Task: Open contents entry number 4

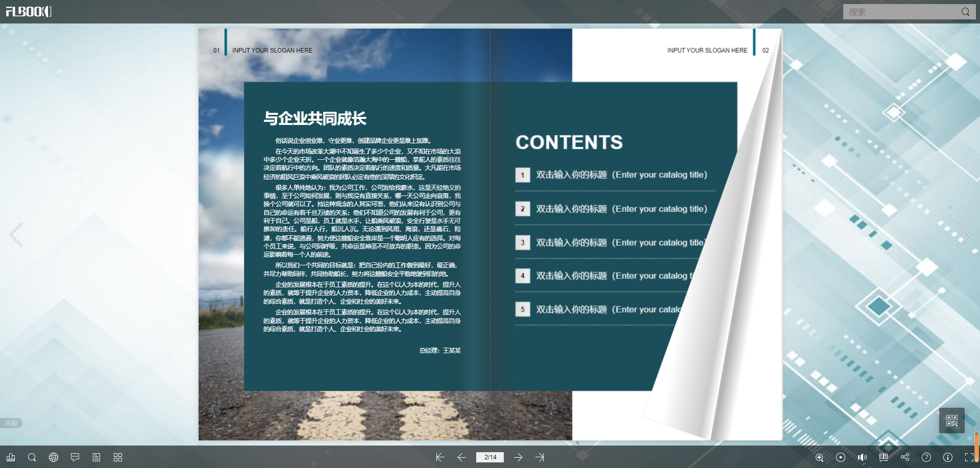Action: pyautogui.click(x=604, y=276)
